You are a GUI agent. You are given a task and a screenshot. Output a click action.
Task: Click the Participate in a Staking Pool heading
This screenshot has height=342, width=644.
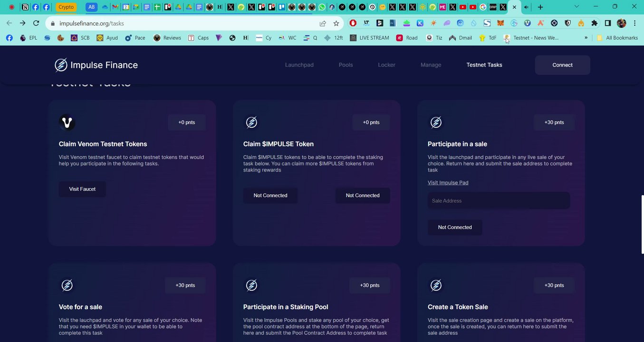coord(286,307)
